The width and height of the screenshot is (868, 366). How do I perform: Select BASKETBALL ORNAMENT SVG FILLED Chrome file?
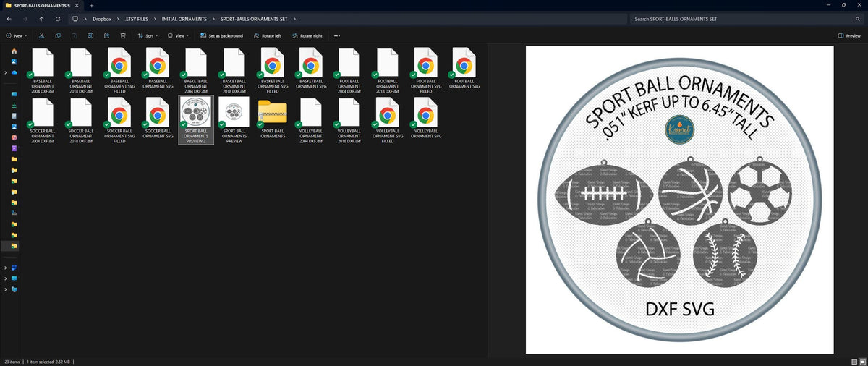pyautogui.click(x=273, y=71)
